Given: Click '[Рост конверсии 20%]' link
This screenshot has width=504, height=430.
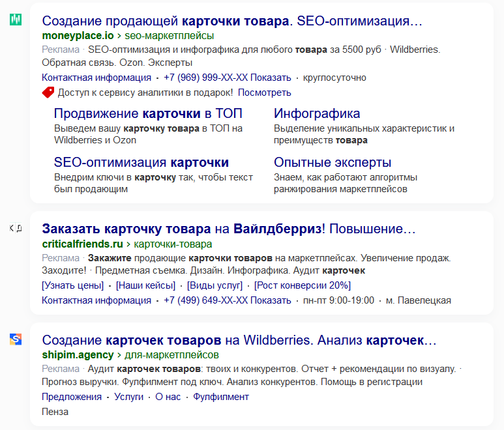Looking at the screenshot, I should (x=303, y=285).
